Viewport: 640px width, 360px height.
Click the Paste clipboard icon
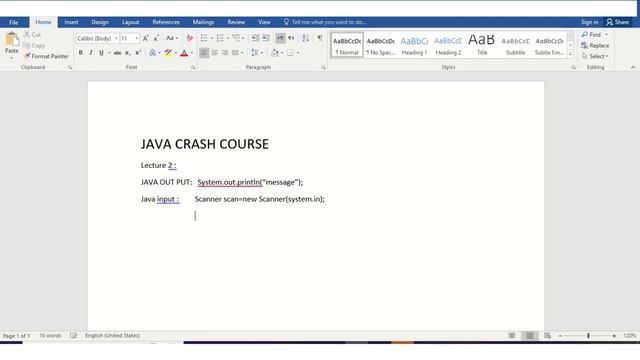[12, 40]
